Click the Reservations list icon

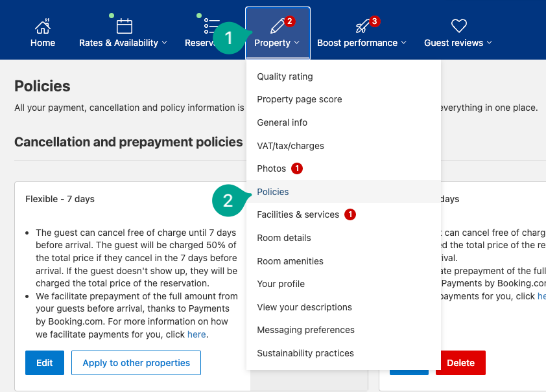point(211,26)
